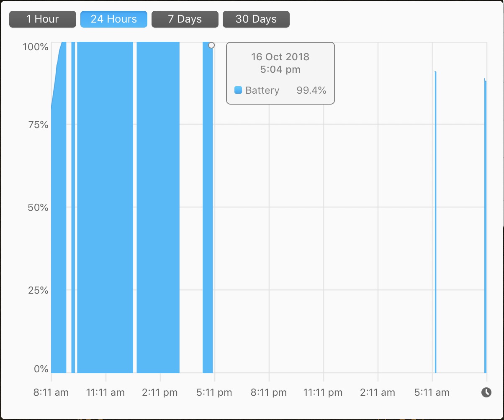
Task: Click the 11:11 pm time label
Action: click(x=323, y=392)
